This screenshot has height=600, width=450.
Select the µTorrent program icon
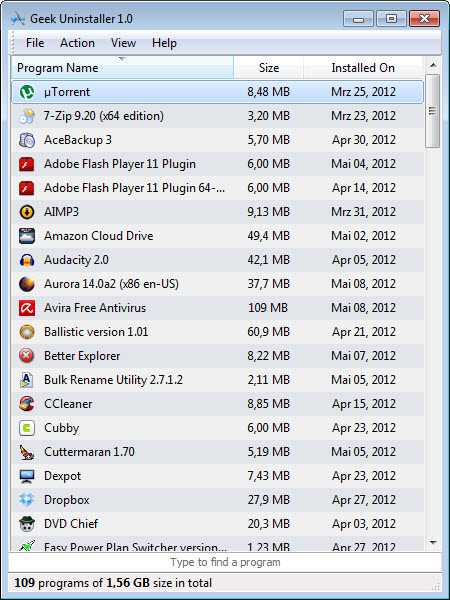point(27,92)
